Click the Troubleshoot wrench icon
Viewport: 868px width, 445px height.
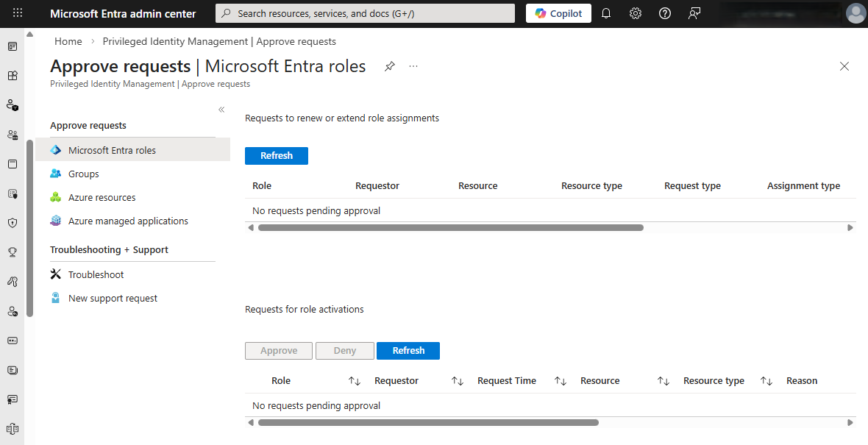[55, 274]
